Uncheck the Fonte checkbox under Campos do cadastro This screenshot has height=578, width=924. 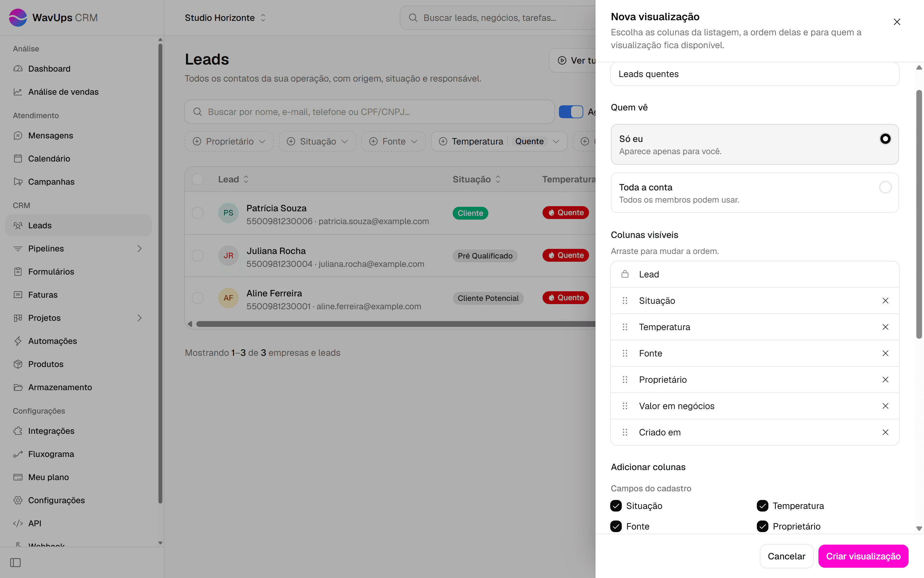click(615, 526)
